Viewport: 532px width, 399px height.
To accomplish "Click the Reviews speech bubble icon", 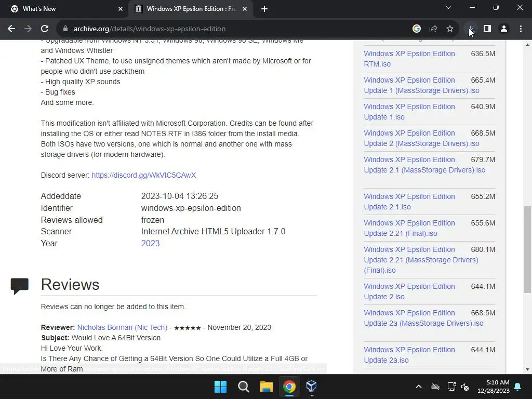I will point(19,286).
